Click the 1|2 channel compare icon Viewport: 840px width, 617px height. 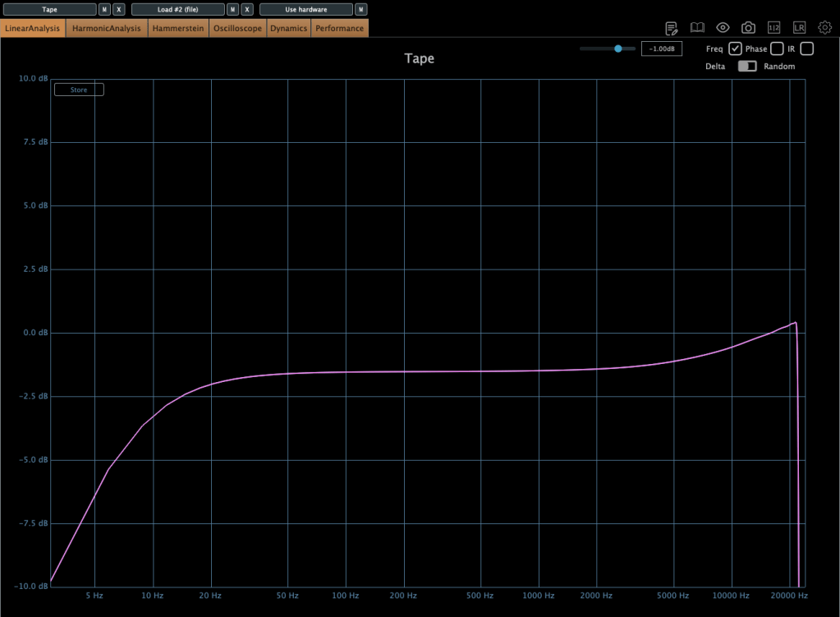point(773,28)
